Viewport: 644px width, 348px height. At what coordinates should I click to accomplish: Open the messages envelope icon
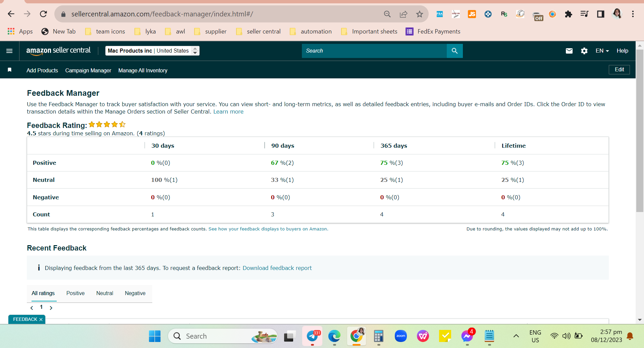[x=569, y=51]
